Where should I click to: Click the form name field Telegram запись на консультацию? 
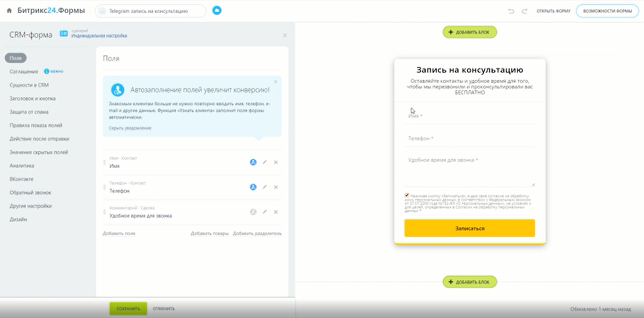tap(151, 11)
